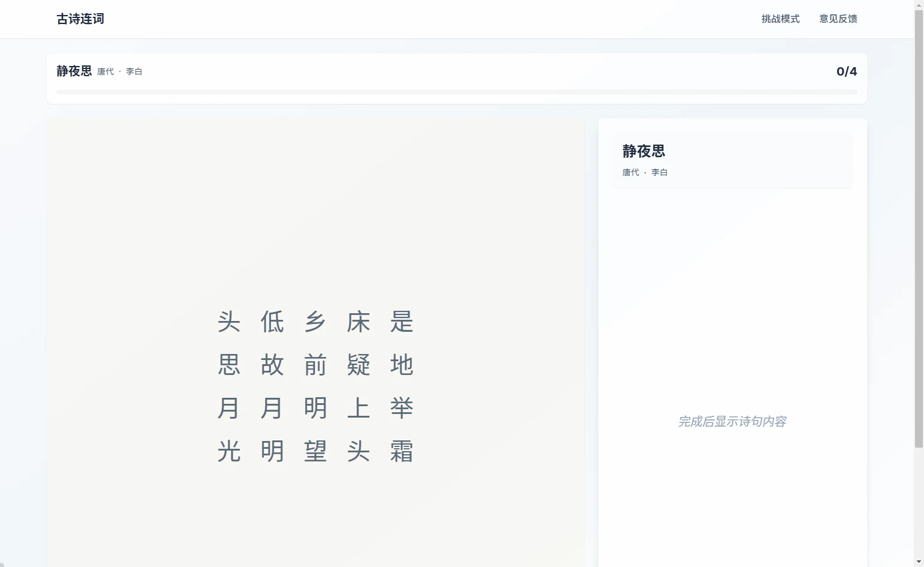Select the 光 character tile
Viewport: 924px width, 567px height.
pos(229,452)
